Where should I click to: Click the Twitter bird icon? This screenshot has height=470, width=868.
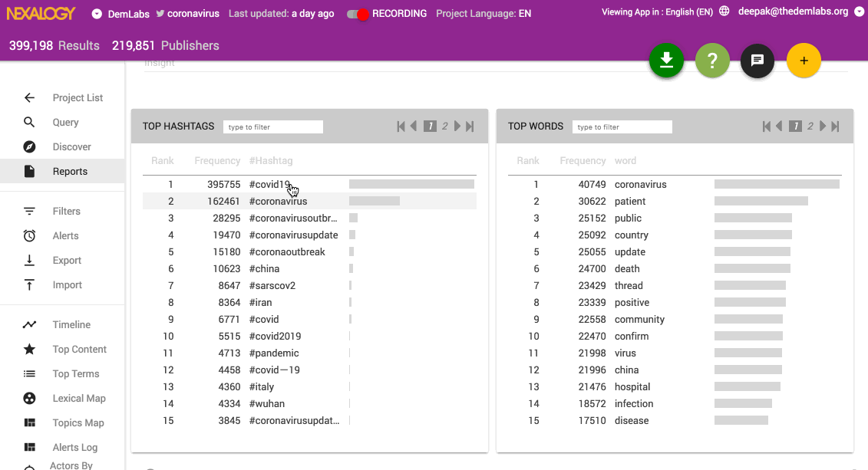click(160, 13)
